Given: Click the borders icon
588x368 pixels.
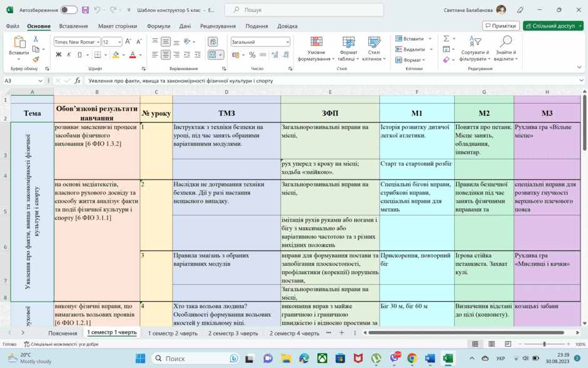Looking at the screenshot, I should (98, 55).
